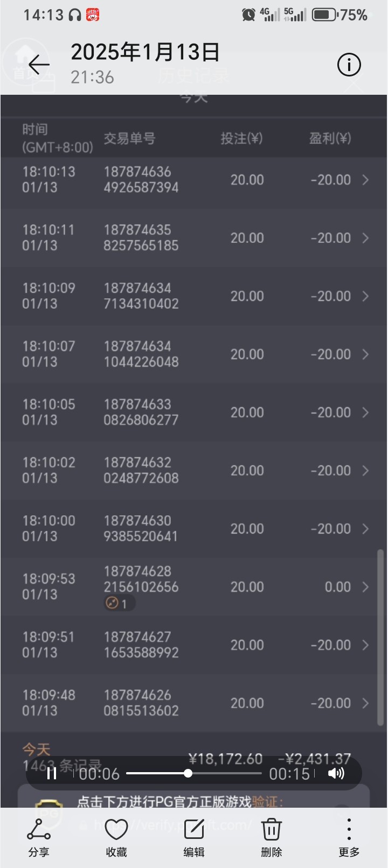
Task: Tap the 今天 summary label
Action: coord(36,749)
